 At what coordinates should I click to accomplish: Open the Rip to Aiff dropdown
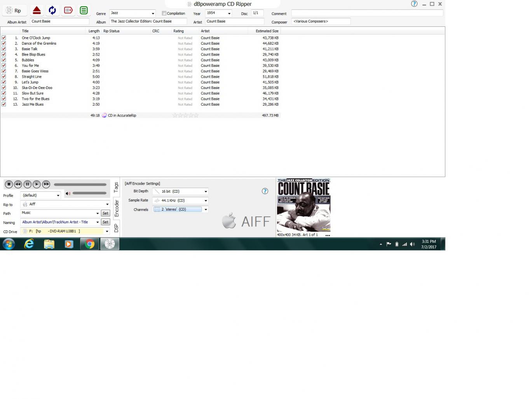(x=107, y=204)
